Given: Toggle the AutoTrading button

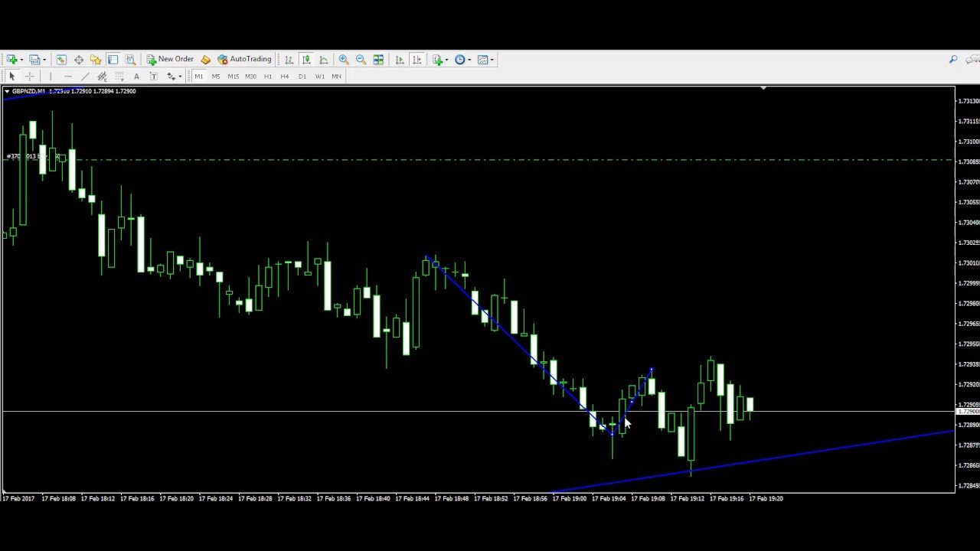Looking at the screenshot, I should click(244, 60).
